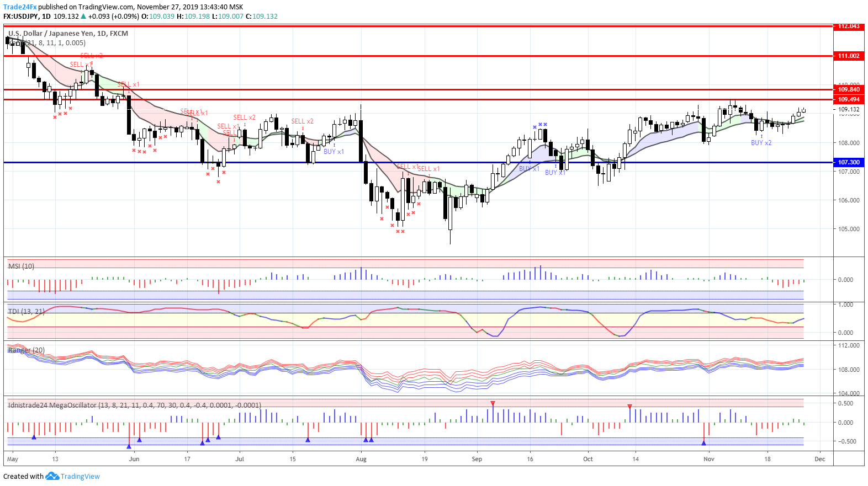Image resolution: width=868 pixels, height=486 pixels.
Task: Click the current price 109.132 axis label
Action: [x=849, y=109]
